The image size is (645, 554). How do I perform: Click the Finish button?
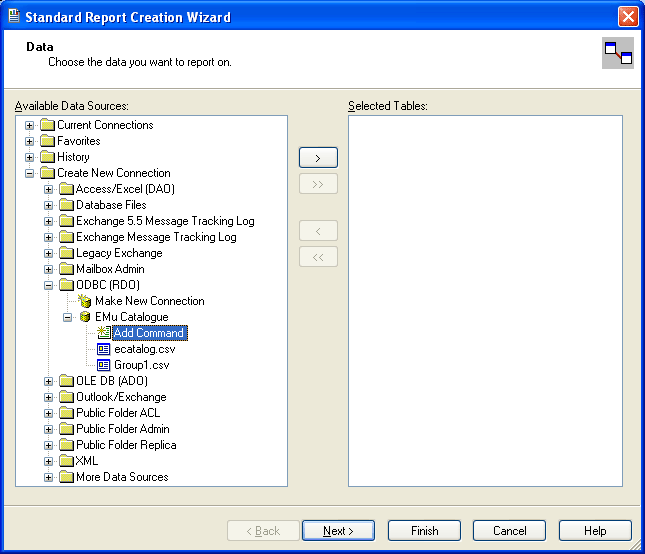(424, 531)
